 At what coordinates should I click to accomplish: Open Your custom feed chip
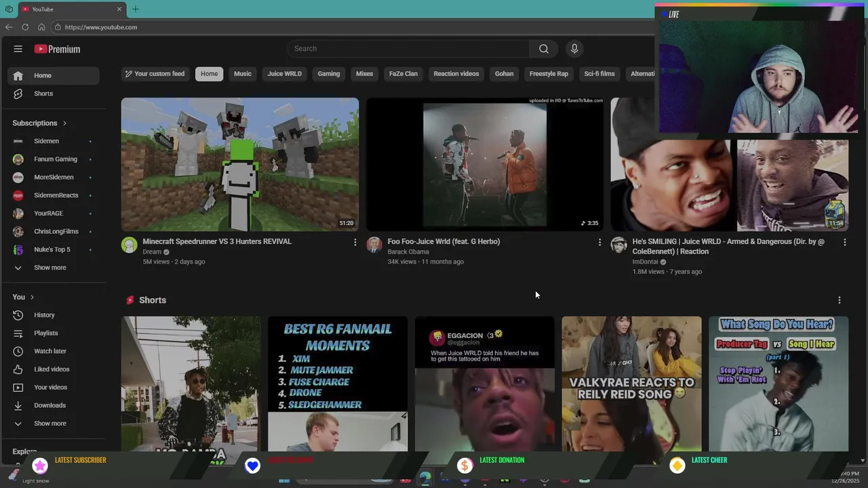(x=154, y=74)
